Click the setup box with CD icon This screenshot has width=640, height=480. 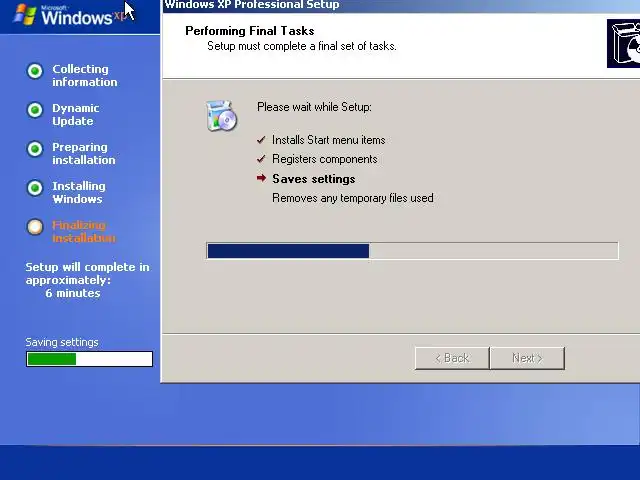pyautogui.click(x=221, y=116)
